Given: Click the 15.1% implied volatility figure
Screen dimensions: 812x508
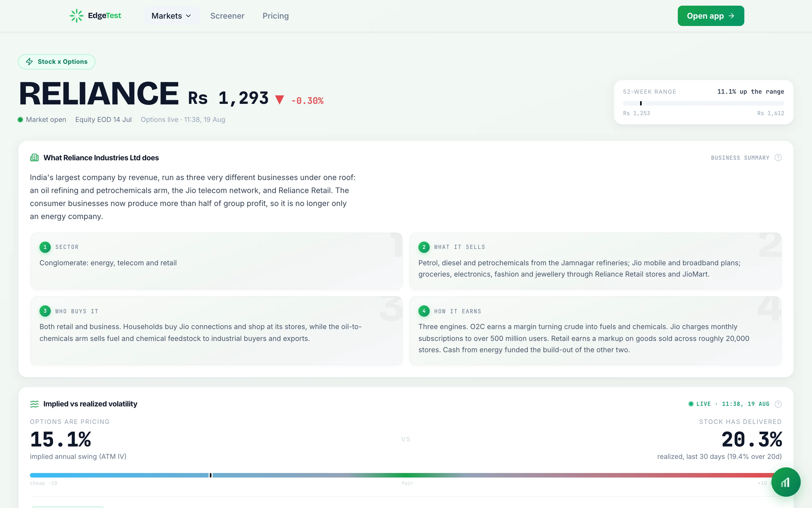Looking at the screenshot, I should coord(60,439).
